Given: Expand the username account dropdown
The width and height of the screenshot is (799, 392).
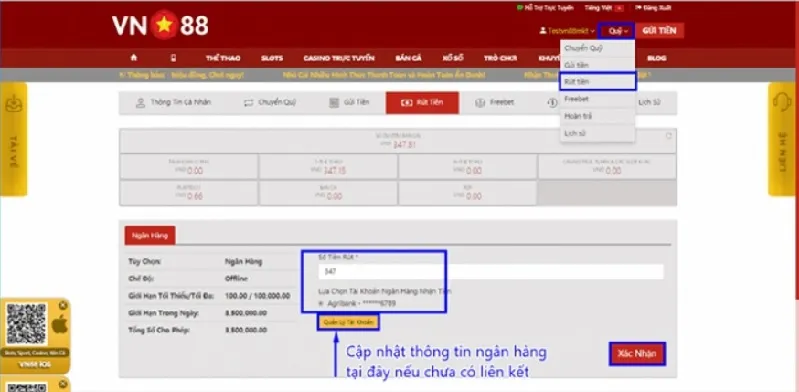Looking at the screenshot, I should [567, 31].
